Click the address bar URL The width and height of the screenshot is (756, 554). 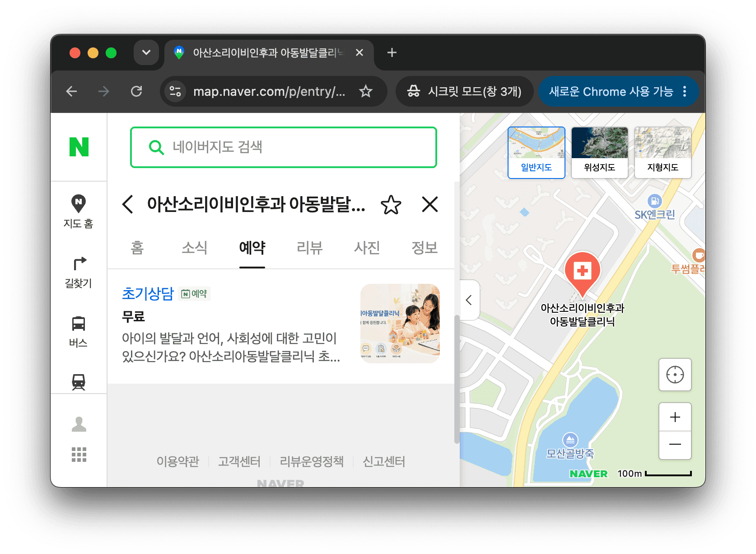(x=269, y=92)
